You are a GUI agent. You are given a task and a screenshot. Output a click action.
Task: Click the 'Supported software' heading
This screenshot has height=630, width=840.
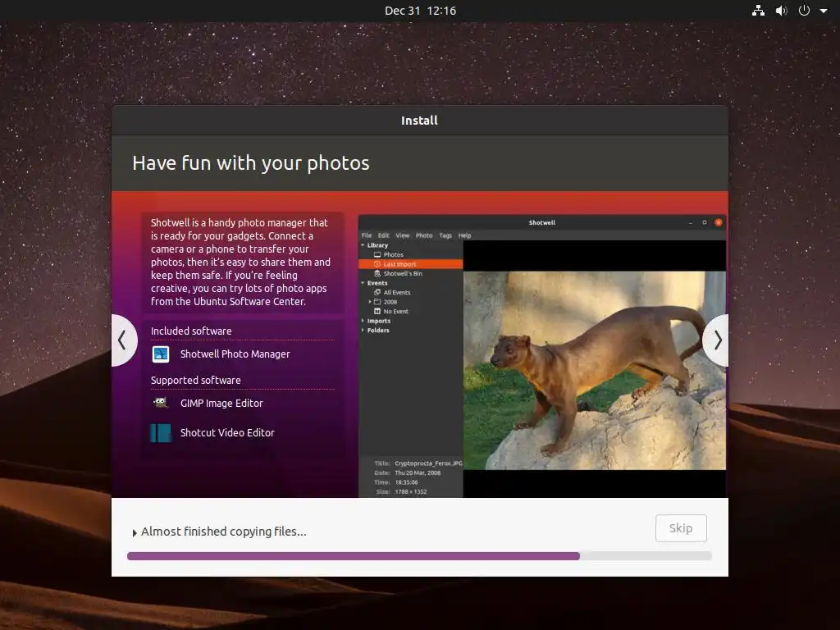click(195, 381)
